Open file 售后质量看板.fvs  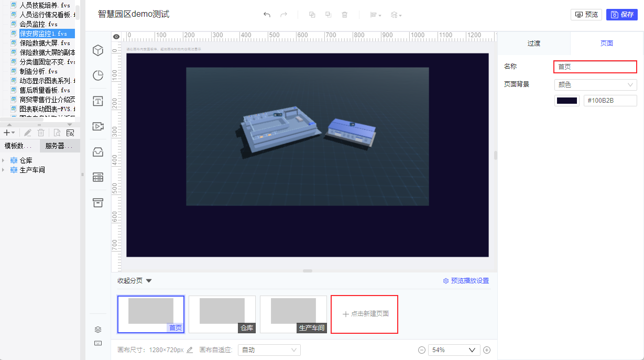45,90
